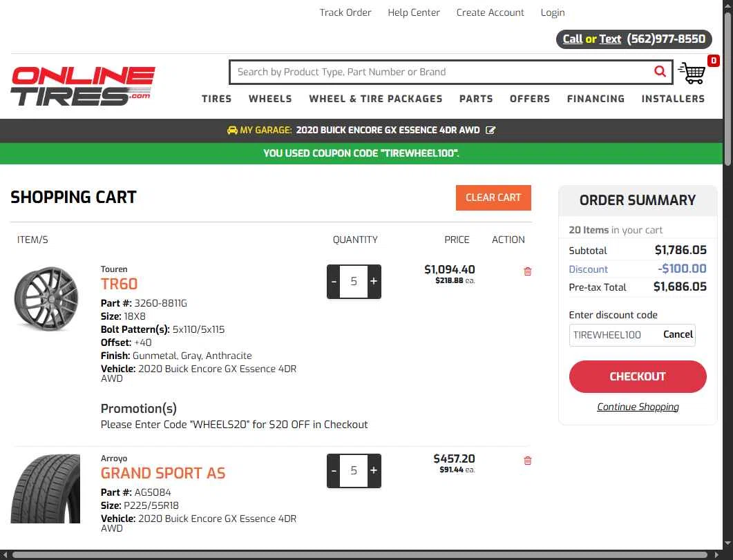Edit My Garage vehicle pencil icon

pos(491,131)
